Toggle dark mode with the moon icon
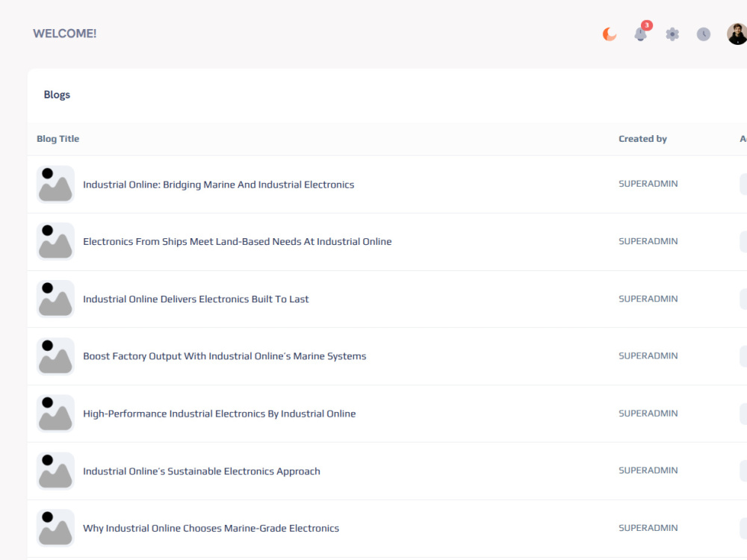The width and height of the screenshot is (747, 560). coord(610,34)
